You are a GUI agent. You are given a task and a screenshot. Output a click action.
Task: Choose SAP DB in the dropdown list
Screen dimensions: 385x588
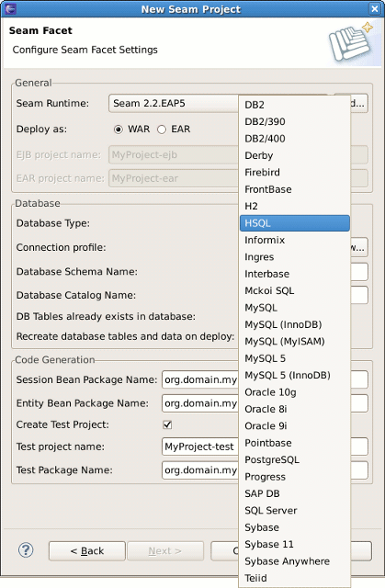295,493
